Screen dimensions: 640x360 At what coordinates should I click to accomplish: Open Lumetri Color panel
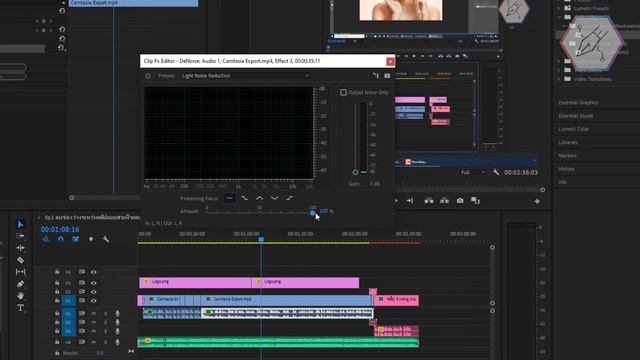coord(573,129)
